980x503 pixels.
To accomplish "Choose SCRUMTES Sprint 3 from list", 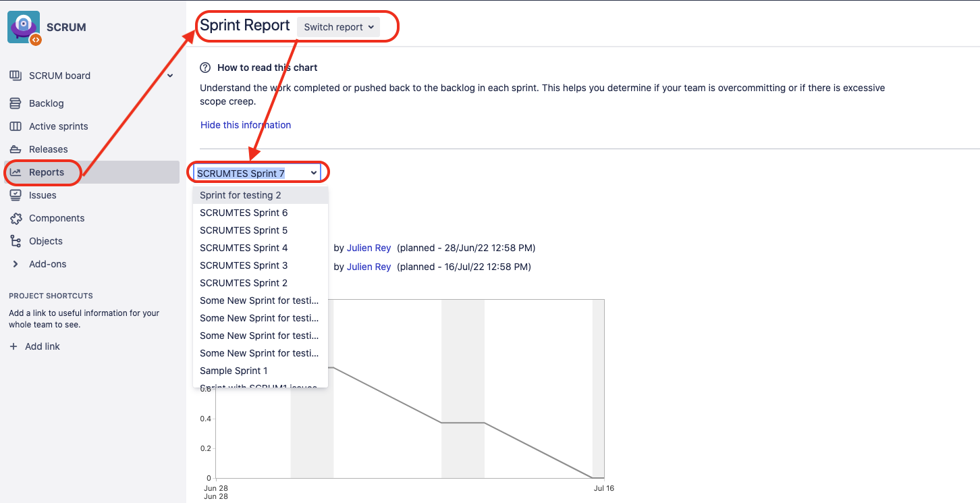I will pyautogui.click(x=261, y=265).
